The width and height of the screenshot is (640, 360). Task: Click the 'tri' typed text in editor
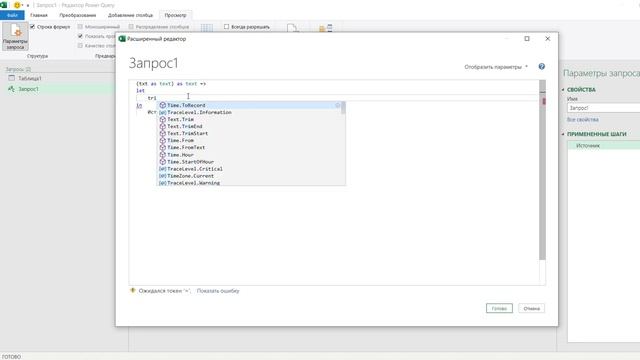pos(152,98)
